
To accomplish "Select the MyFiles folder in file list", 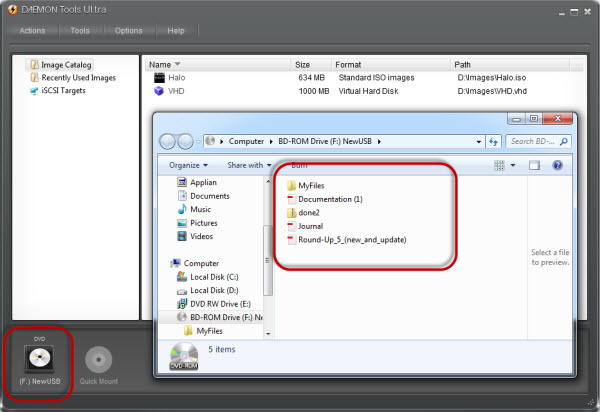I will pos(305,186).
